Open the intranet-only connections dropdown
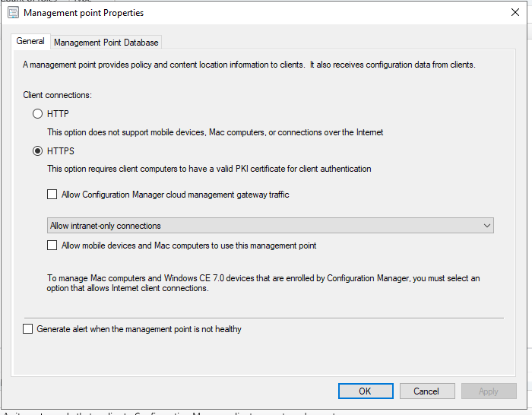The image size is (532, 415). click(x=271, y=226)
